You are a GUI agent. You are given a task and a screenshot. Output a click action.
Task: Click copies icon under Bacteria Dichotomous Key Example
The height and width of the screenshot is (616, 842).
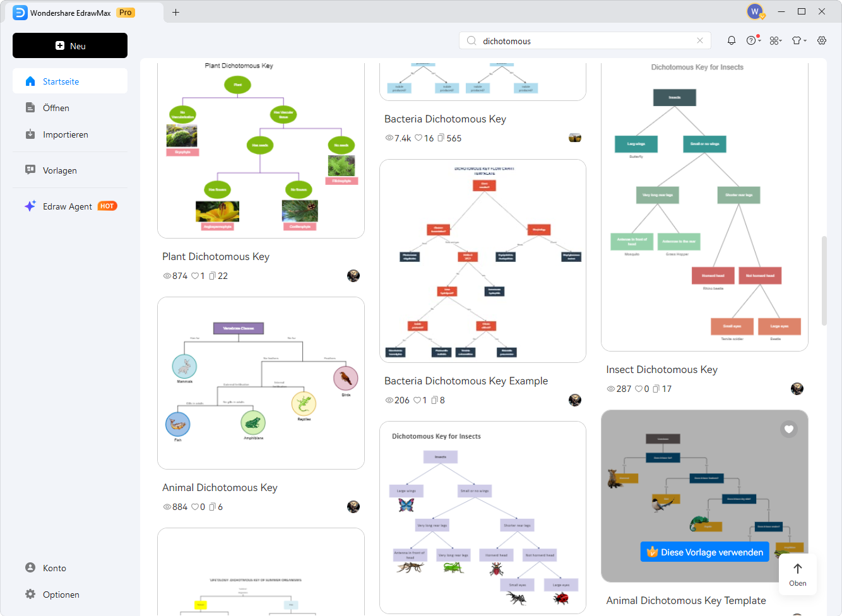point(435,400)
